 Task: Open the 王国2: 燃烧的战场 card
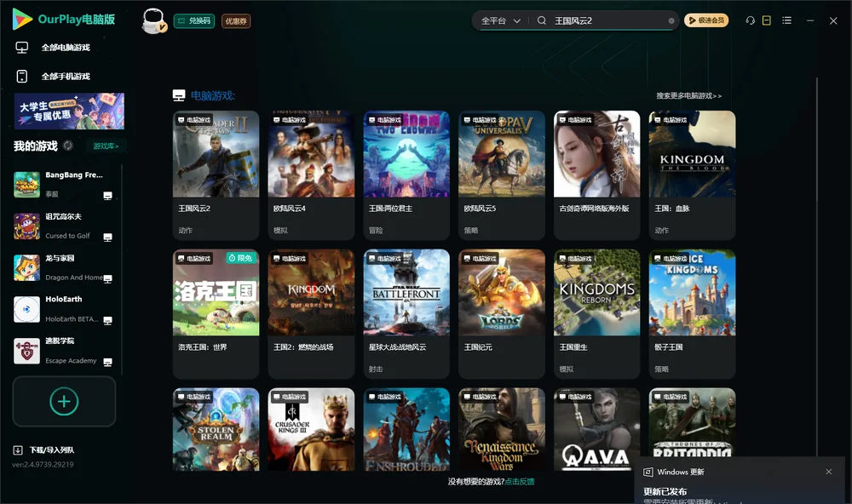(311, 313)
